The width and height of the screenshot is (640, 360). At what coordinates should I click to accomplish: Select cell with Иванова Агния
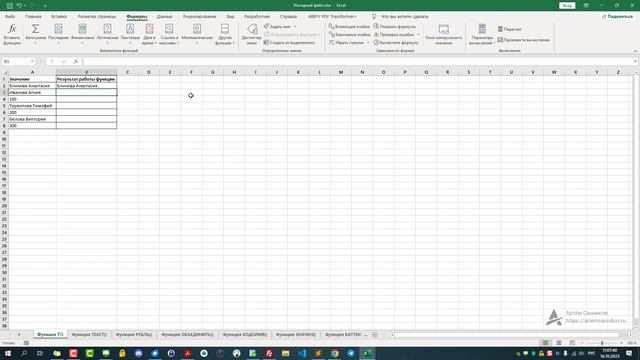click(32, 93)
